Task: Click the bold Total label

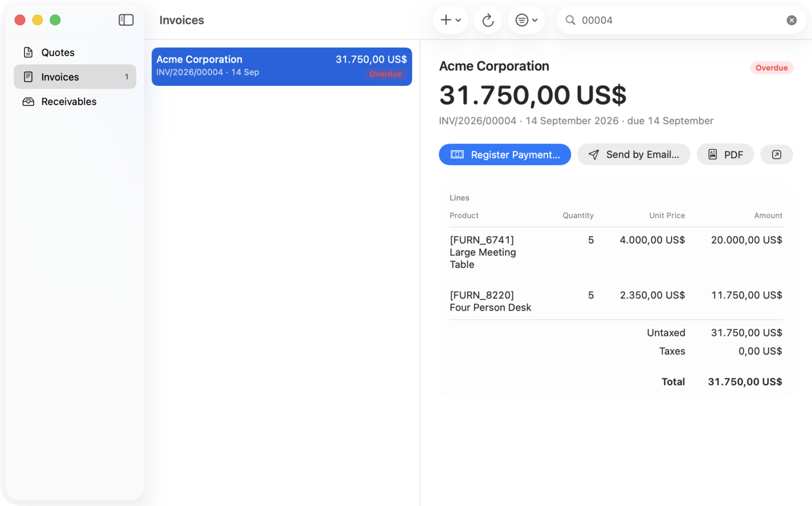Action: click(673, 382)
